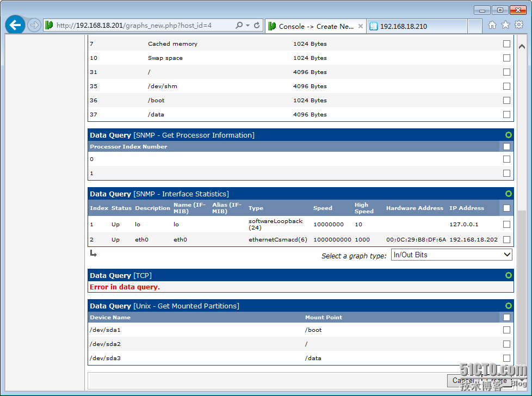
Task: Click the search magnifier in address bar
Action: pyautogui.click(x=239, y=25)
